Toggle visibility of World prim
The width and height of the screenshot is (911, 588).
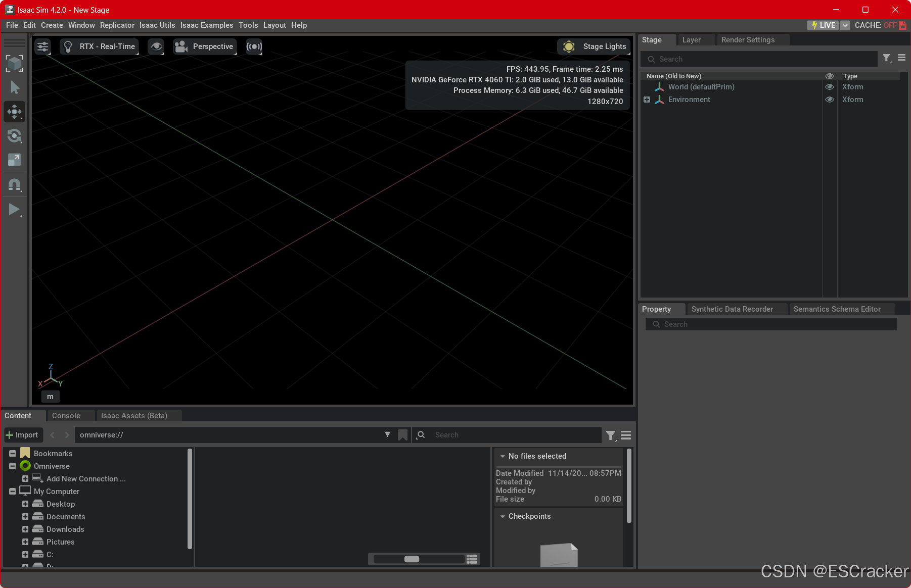[x=830, y=87]
